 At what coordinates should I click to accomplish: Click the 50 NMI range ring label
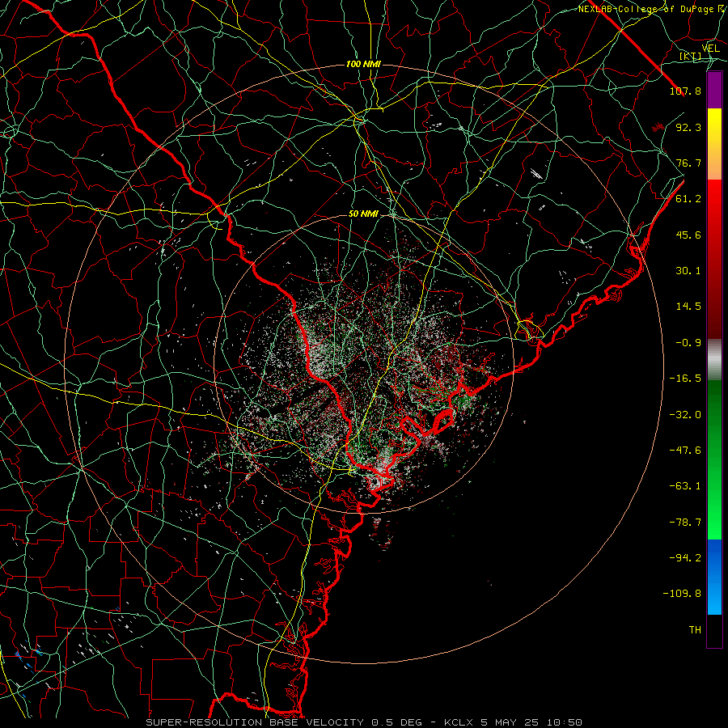pyautogui.click(x=363, y=214)
